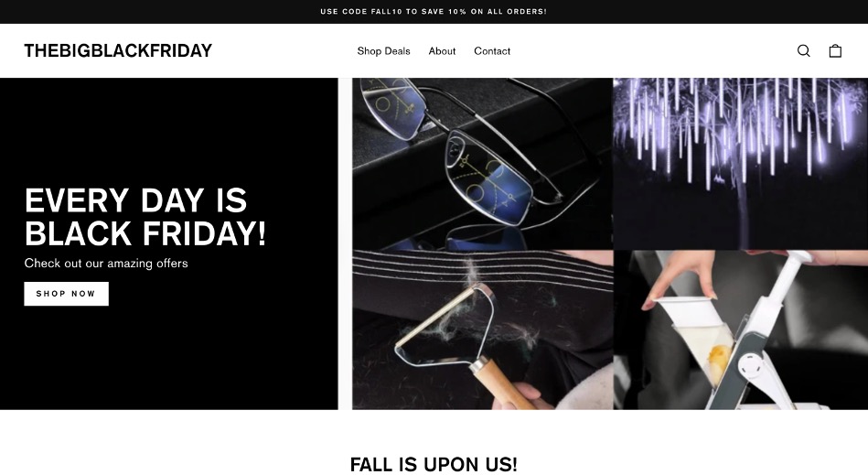Open the progressive eyeglasses product image
This screenshot has height=475, width=868.
(483, 164)
